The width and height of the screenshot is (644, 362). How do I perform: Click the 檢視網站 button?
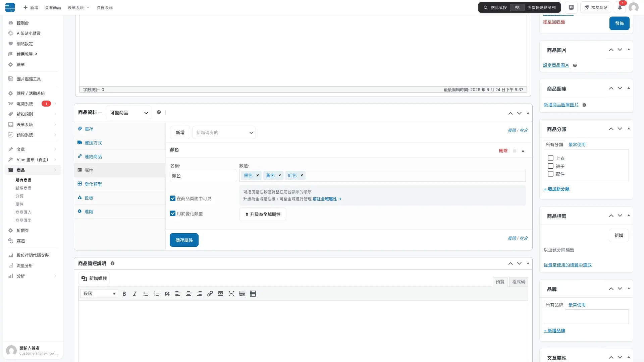[596, 7]
